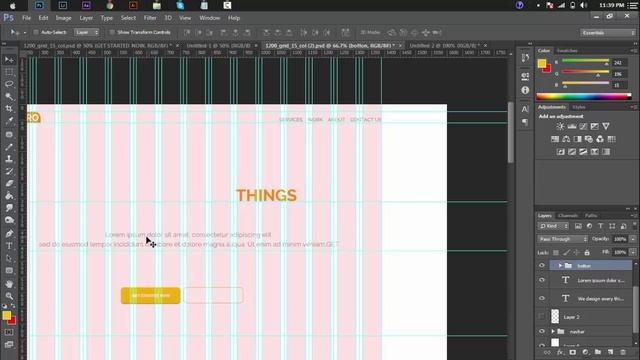Switch to Untitled-2 document tab
This screenshot has width=640, height=360.
click(x=444, y=46)
